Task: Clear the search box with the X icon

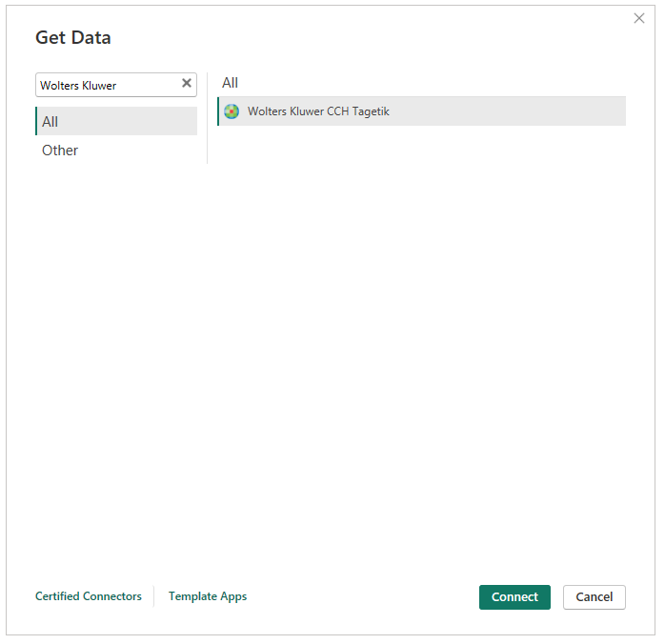Action: tap(187, 83)
